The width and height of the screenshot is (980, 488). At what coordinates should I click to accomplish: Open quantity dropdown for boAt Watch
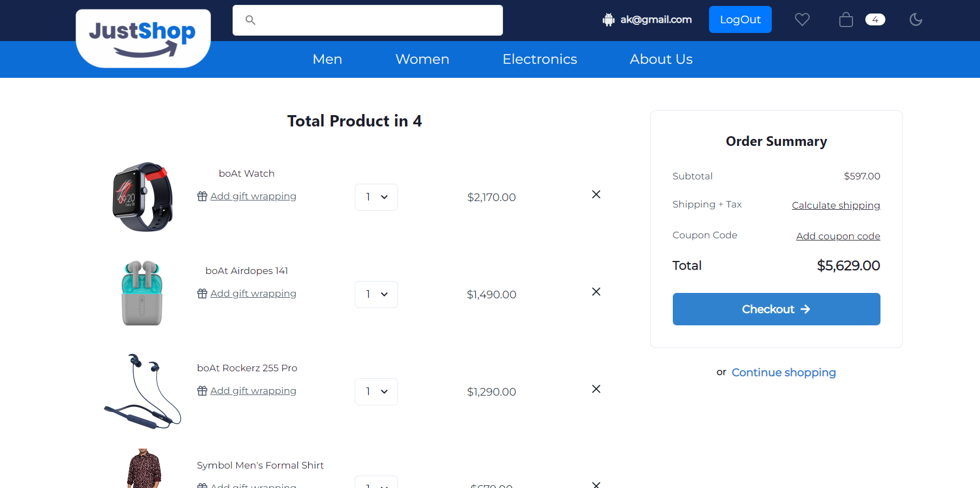pyautogui.click(x=376, y=197)
